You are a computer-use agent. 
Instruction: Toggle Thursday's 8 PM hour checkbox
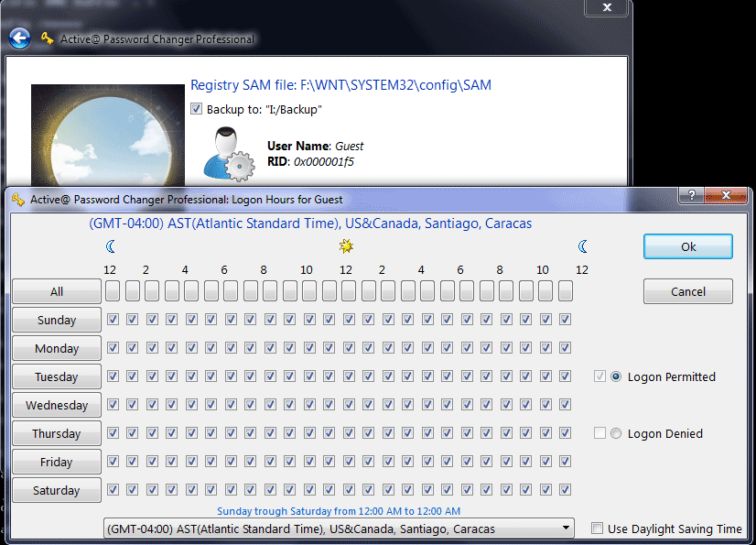(506, 432)
